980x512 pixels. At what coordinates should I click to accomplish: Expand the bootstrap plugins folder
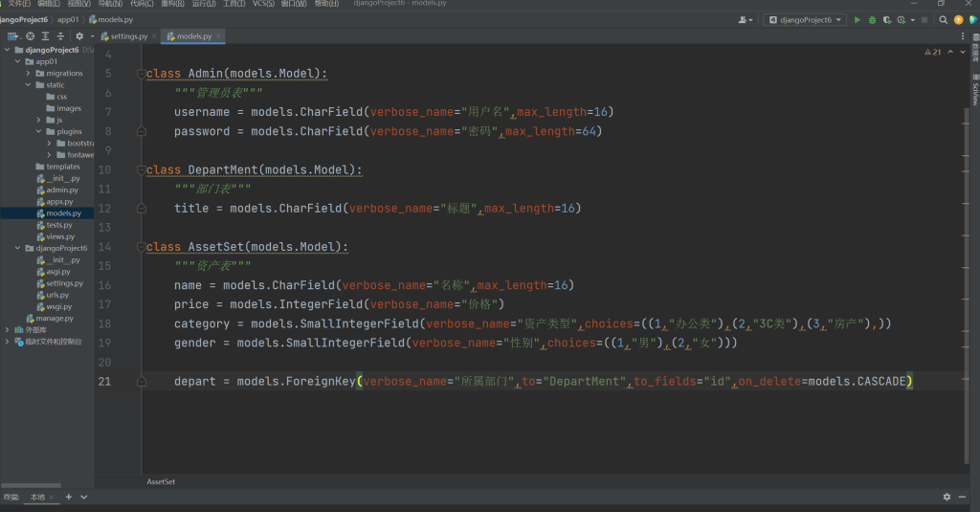tap(49, 144)
